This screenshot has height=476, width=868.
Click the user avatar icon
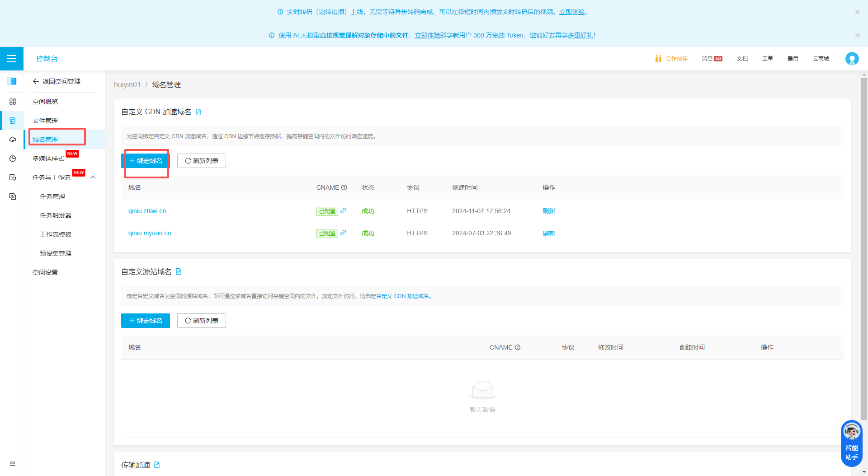point(852,59)
